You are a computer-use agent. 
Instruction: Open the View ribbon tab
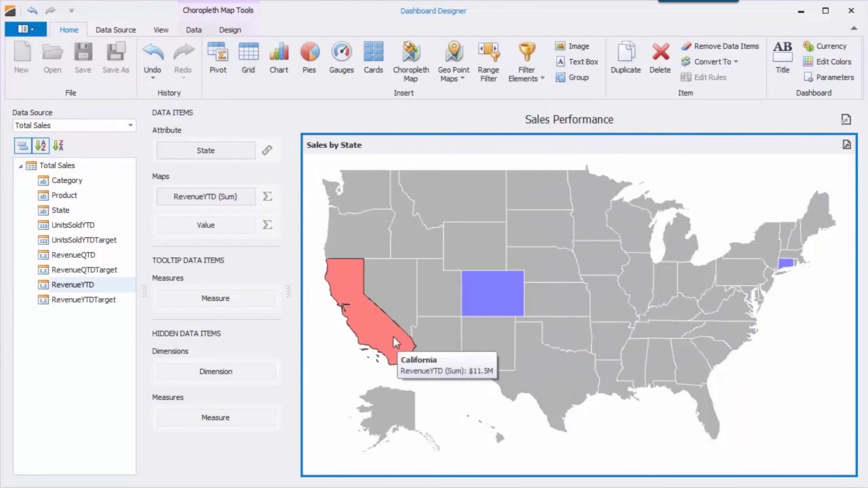pos(161,30)
